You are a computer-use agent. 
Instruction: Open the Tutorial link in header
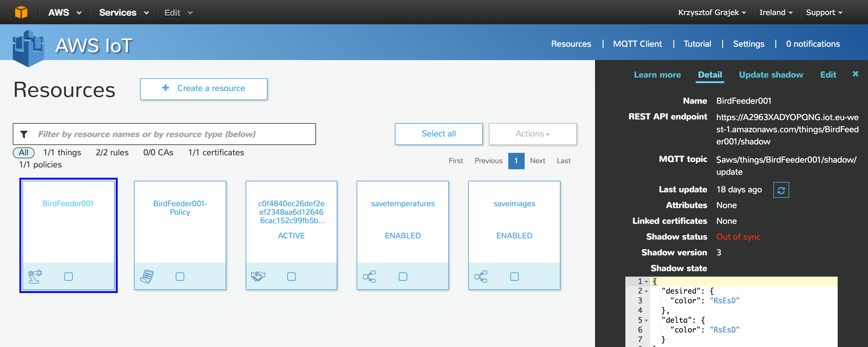click(x=697, y=44)
